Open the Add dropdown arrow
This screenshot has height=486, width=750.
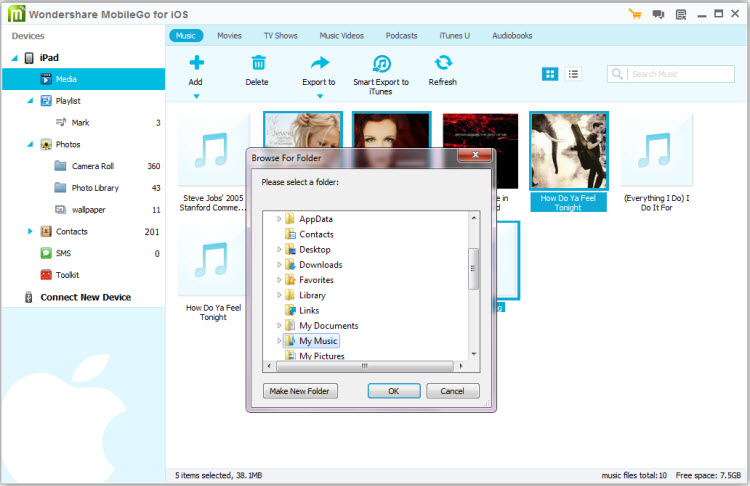(x=196, y=97)
